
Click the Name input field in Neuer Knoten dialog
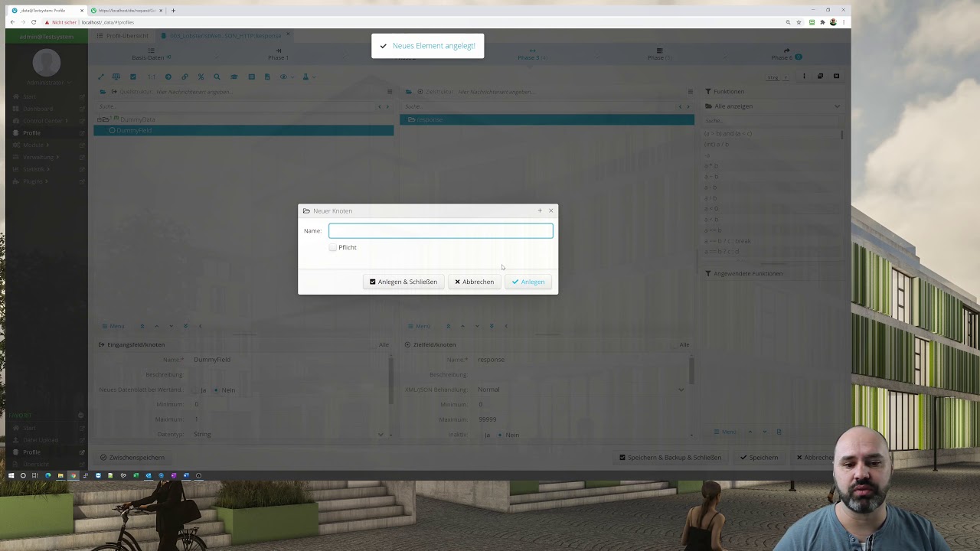(x=440, y=230)
